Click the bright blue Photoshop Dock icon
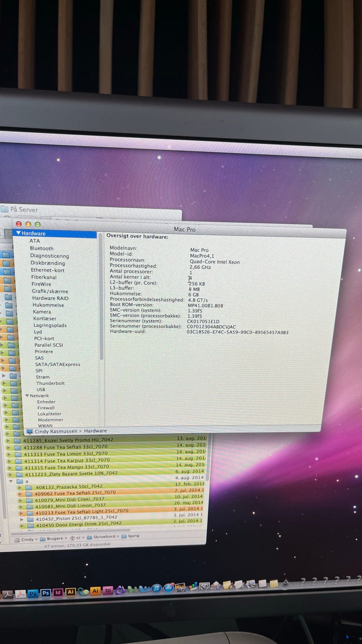 pos(33,593)
